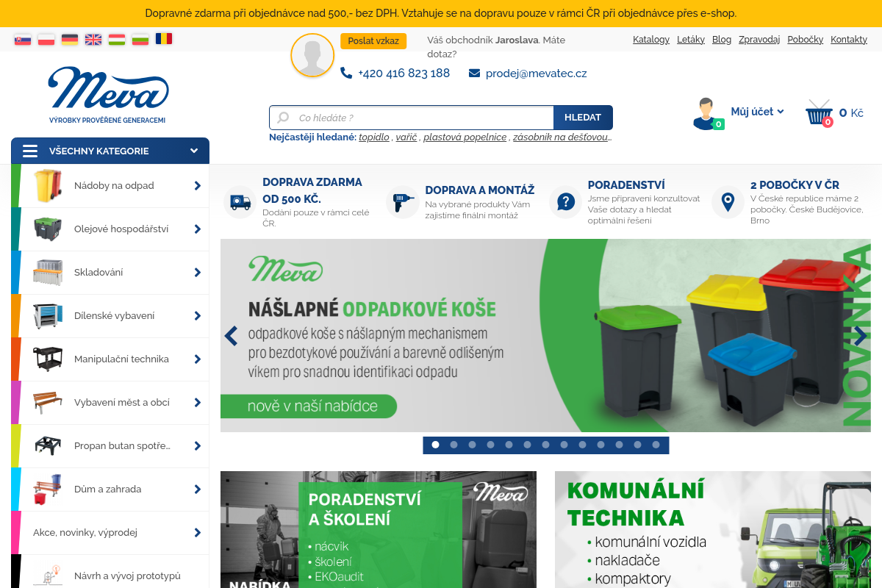Click the 0 Kč cart total
This screenshot has width=882, height=588.
tap(851, 112)
